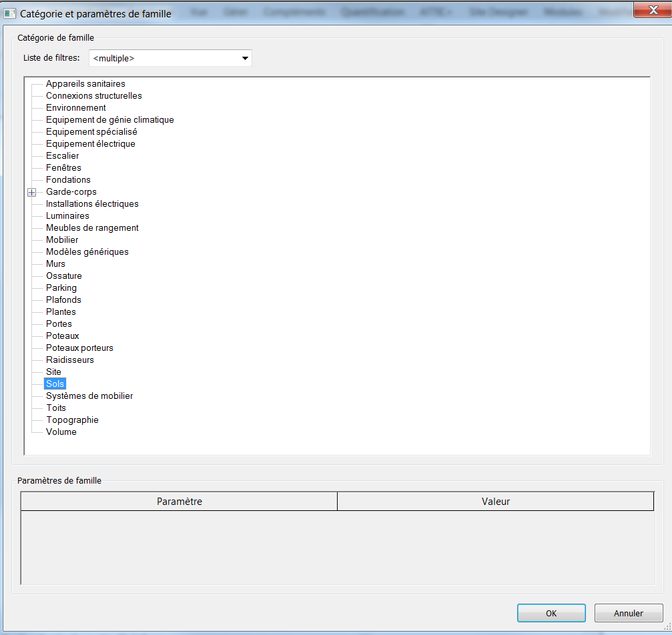Image resolution: width=672 pixels, height=635 pixels.
Task: Expand the Garde-corps tree node
Action: [31, 193]
